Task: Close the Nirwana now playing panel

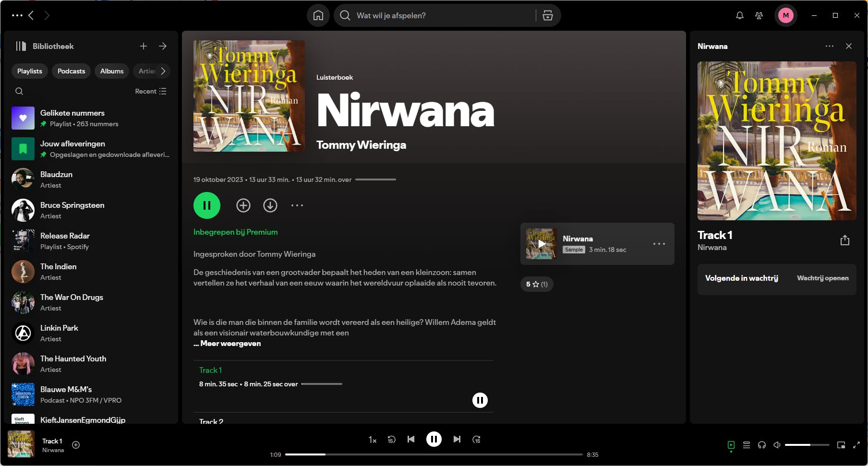Action: pyautogui.click(x=849, y=46)
